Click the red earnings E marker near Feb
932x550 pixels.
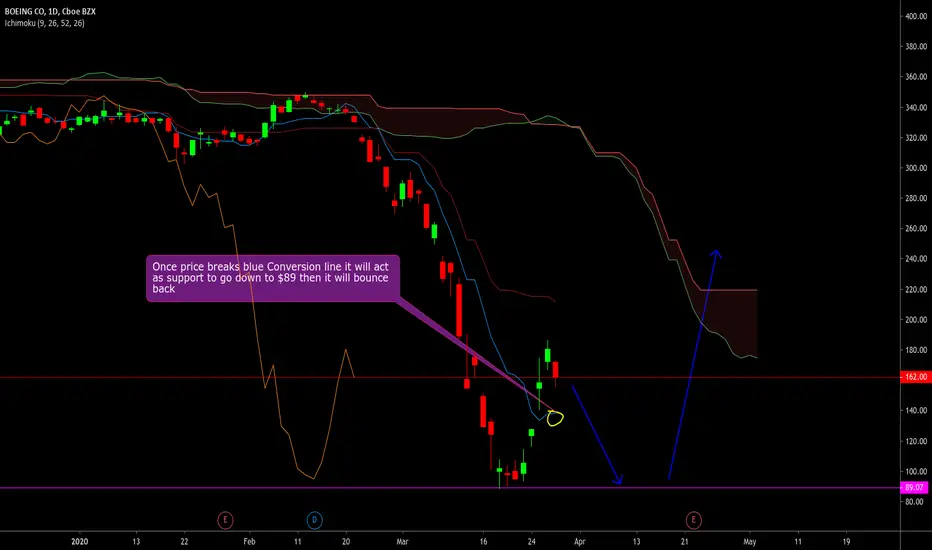(x=225, y=520)
